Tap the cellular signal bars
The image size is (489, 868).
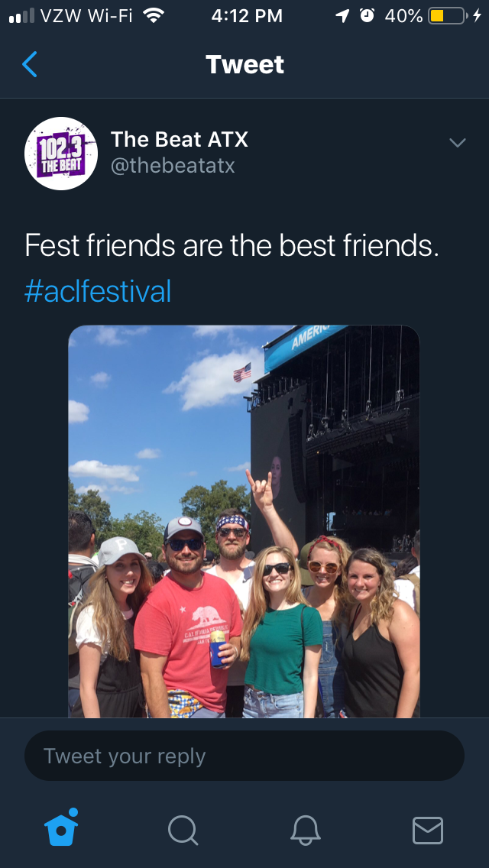[22, 16]
